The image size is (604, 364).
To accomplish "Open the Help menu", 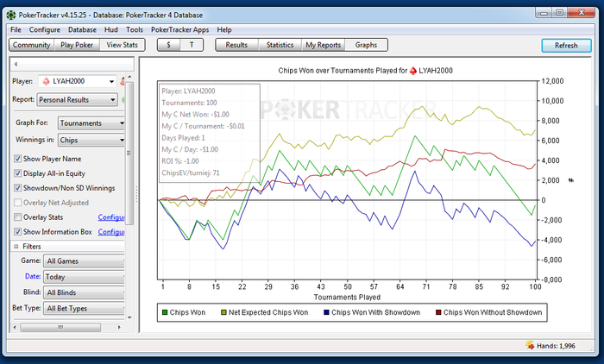I will (x=224, y=29).
